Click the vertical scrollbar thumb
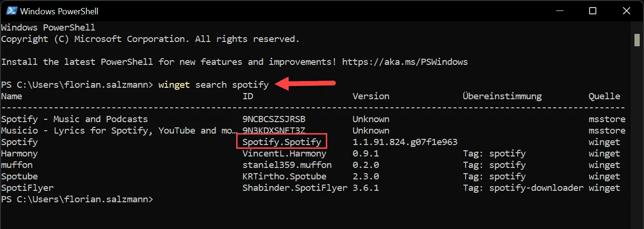The width and height of the screenshot is (644, 229). coord(637,40)
